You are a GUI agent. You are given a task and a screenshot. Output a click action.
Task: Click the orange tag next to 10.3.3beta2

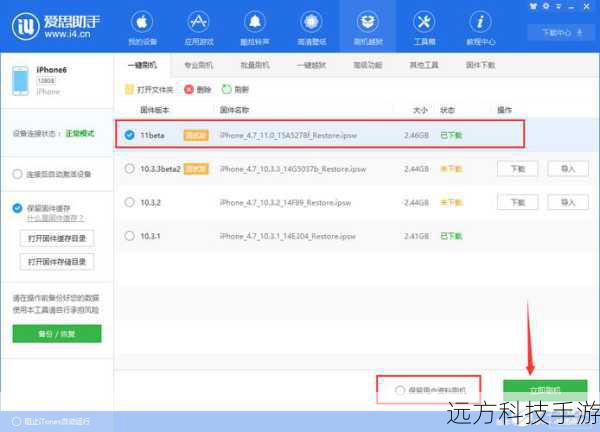[x=196, y=169]
